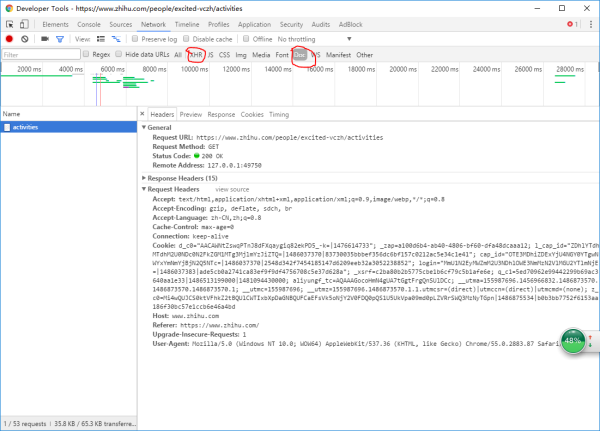This screenshot has width=600, height=431.
Task: Click the view source link
Action: coord(232,189)
